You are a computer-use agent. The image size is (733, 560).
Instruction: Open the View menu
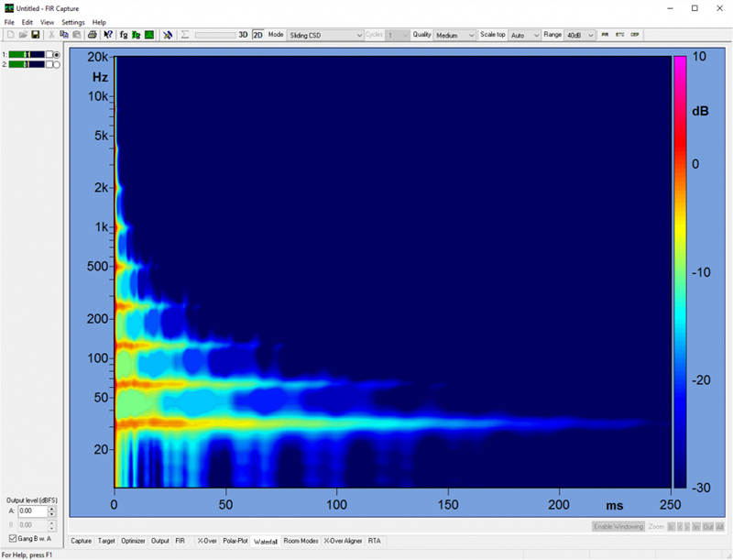[47, 22]
